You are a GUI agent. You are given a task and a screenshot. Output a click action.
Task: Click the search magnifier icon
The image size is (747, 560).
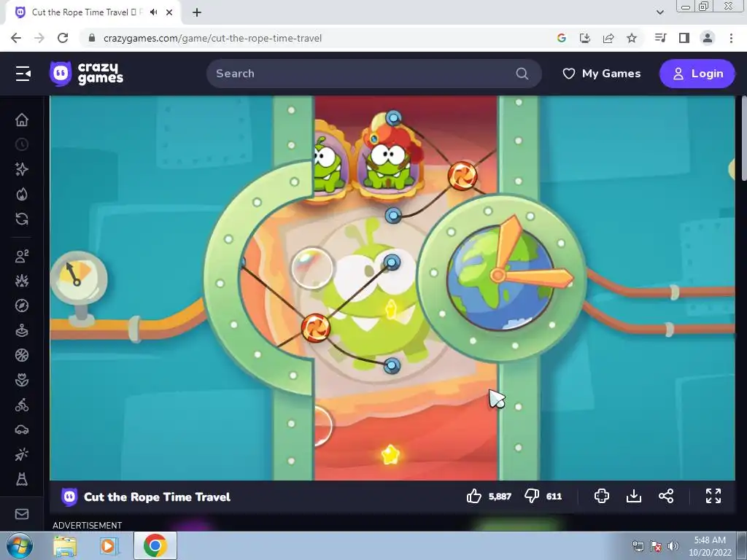pos(522,74)
